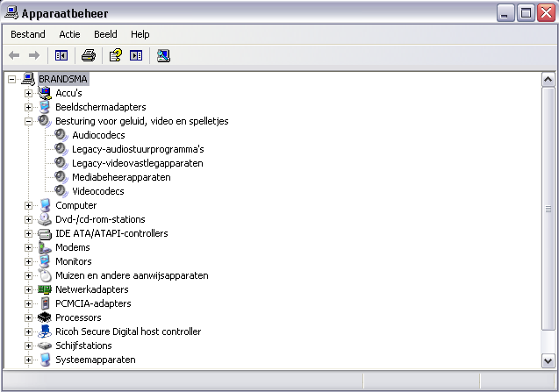Expand Muizen en andere aanwijsapparaten
The image size is (559, 392).
coord(28,276)
